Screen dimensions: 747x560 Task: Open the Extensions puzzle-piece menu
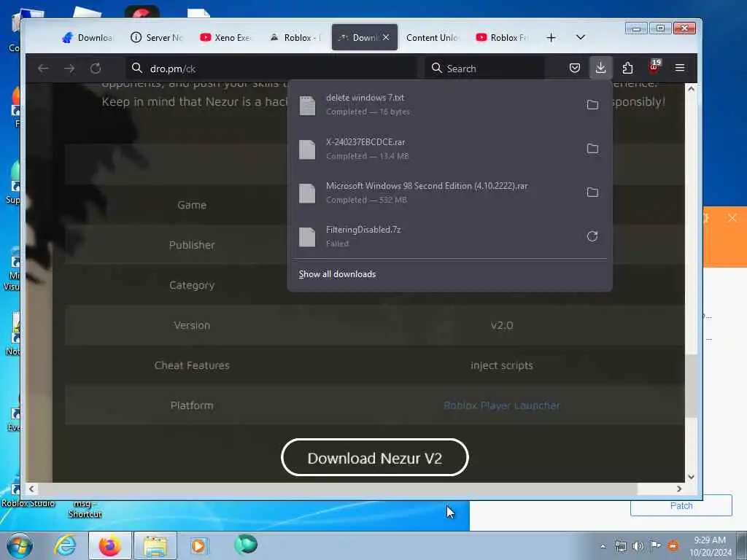pyautogui.click(x=627, y=68)
